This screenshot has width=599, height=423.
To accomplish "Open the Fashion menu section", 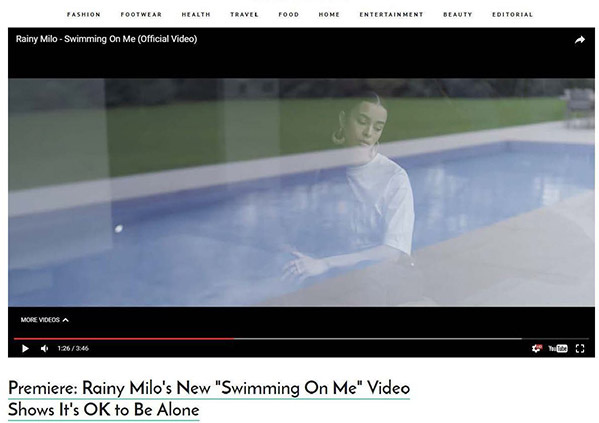I will pyautogui.click(x=84, y=15).
